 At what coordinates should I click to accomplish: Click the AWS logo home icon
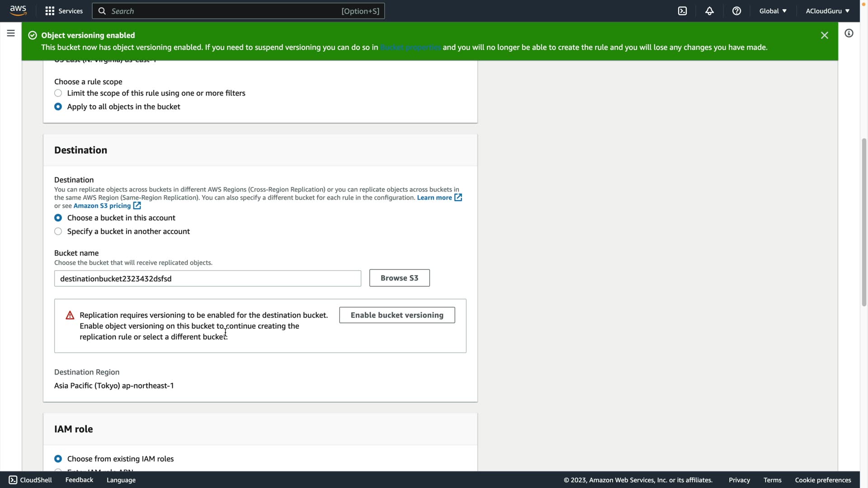(18, 10)
